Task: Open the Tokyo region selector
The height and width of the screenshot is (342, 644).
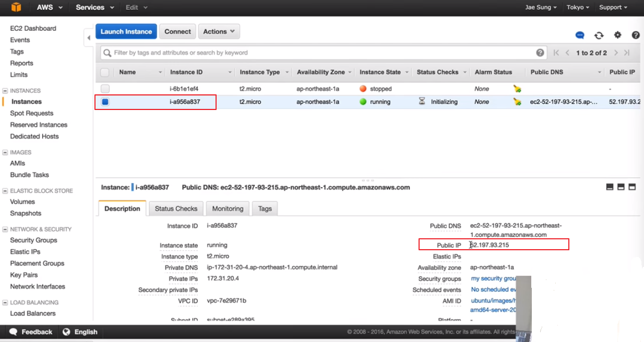Action: point(578,7)
